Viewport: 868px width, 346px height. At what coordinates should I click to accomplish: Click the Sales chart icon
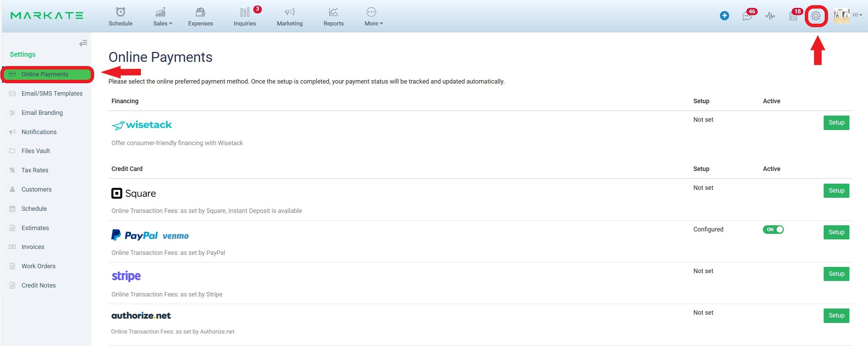[x=160, y=12]
